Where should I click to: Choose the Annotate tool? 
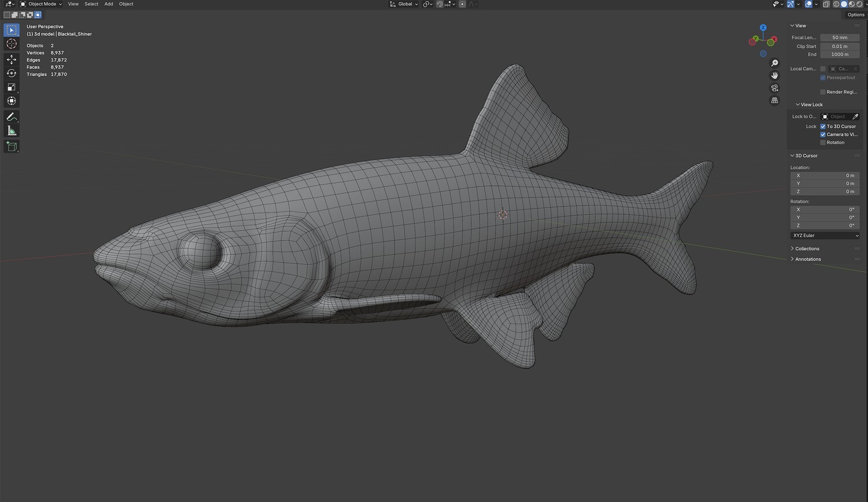point(12,117)
